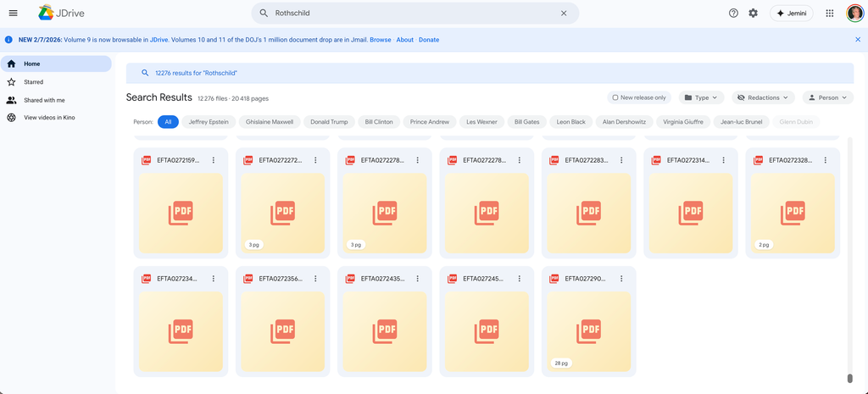The height and width of the screenshot is (394, 868).
Task: Open the user profile avatar
Action: 854,14
